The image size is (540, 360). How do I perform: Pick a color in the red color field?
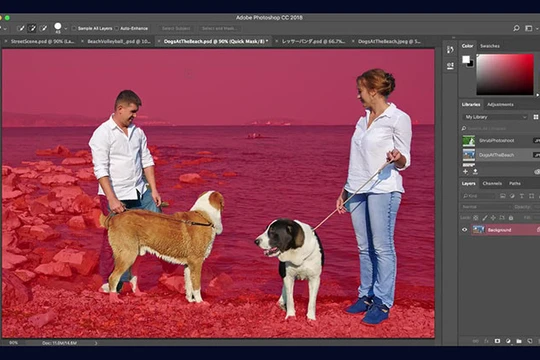(x=505, y=74)
